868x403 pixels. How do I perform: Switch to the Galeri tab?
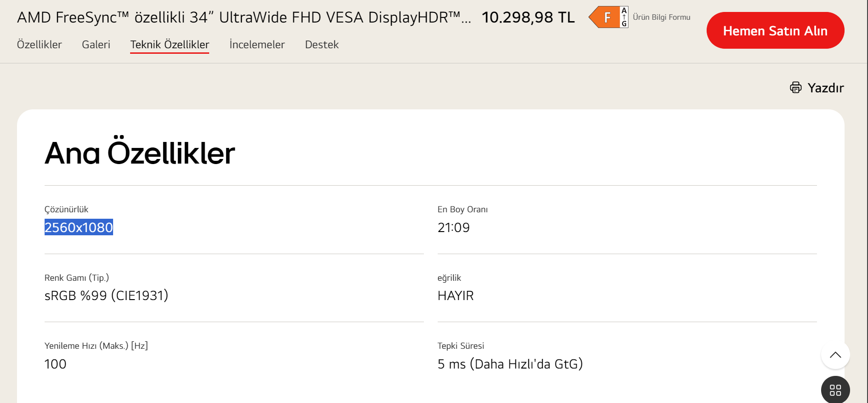click(96, 45)
